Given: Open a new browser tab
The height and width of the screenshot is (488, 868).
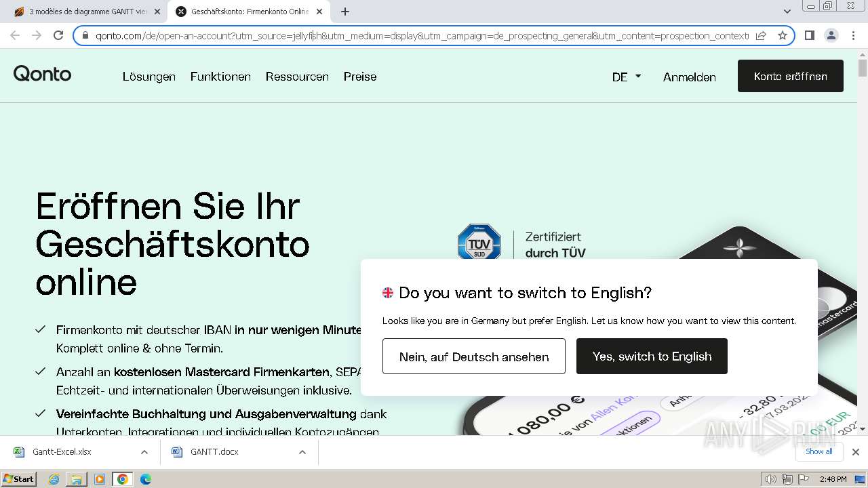Looking at the screenshot, I should coord(345,12).
